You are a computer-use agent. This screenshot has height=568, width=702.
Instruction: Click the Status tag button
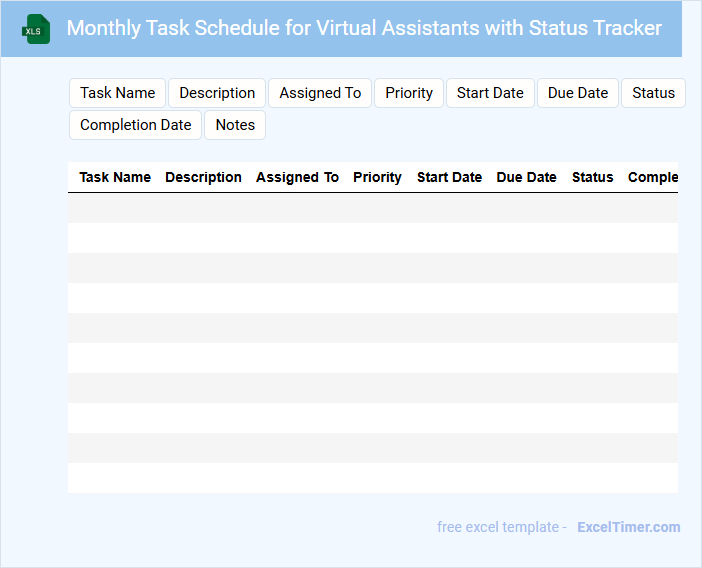click(653, 93)
